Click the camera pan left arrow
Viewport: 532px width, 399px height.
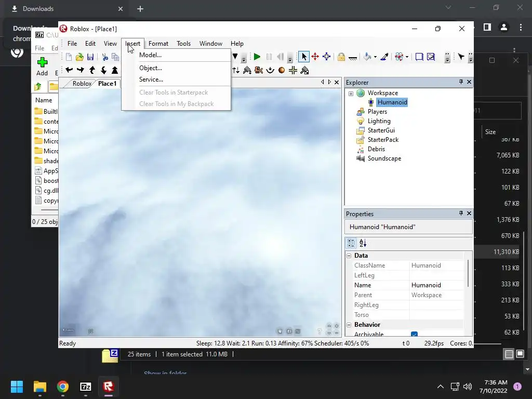(69, 70)
